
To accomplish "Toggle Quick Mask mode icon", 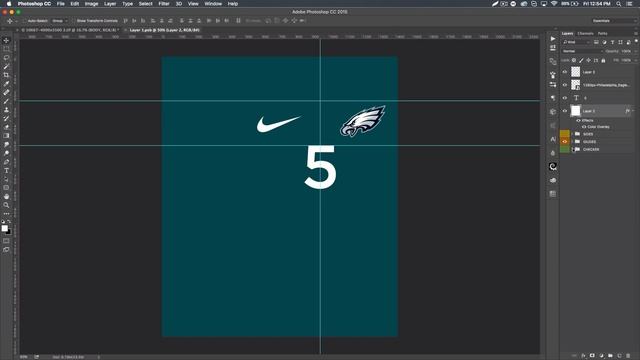I will click(x=6, y=241).
